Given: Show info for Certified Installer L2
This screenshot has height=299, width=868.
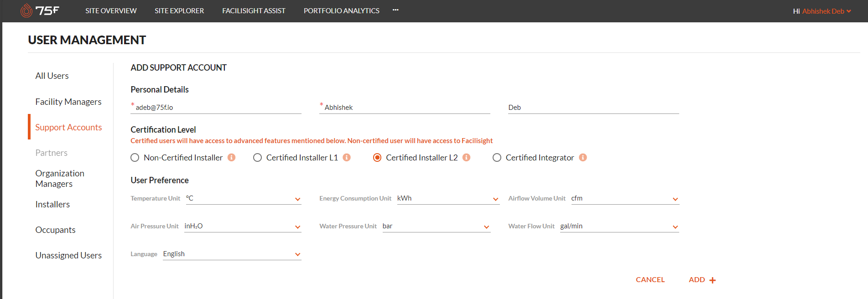Looking at the screenshot, I should pyautogui.click(x=466, y=157).
